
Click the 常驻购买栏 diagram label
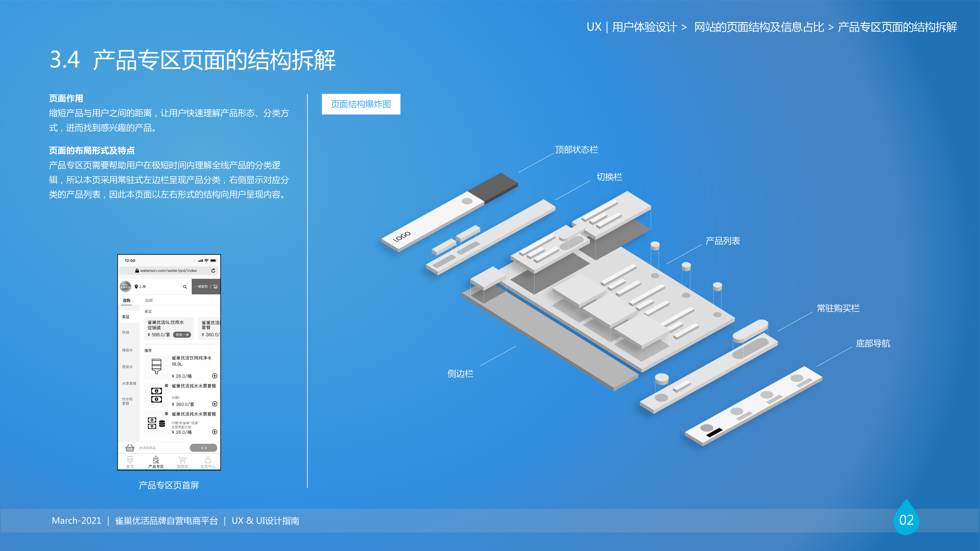coord(838,308)
